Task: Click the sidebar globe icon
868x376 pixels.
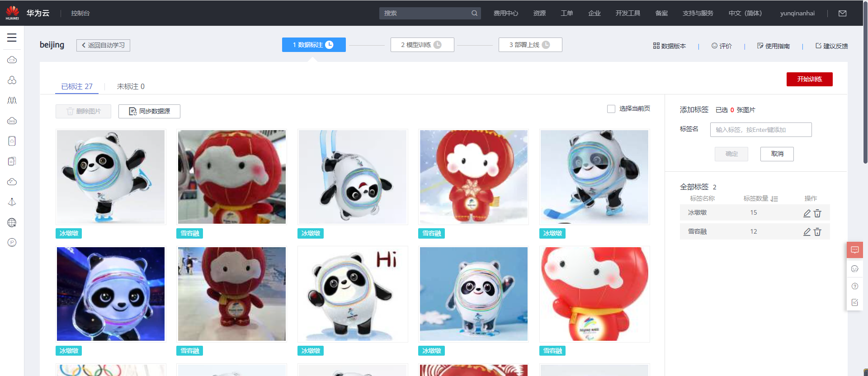Action: pos(12,222)
